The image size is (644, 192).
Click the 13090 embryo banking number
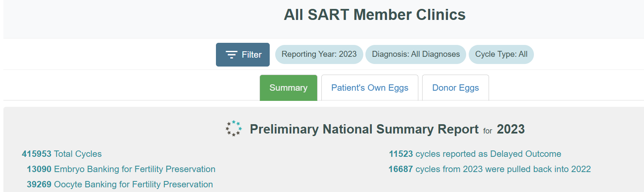[x=39, y=169]
